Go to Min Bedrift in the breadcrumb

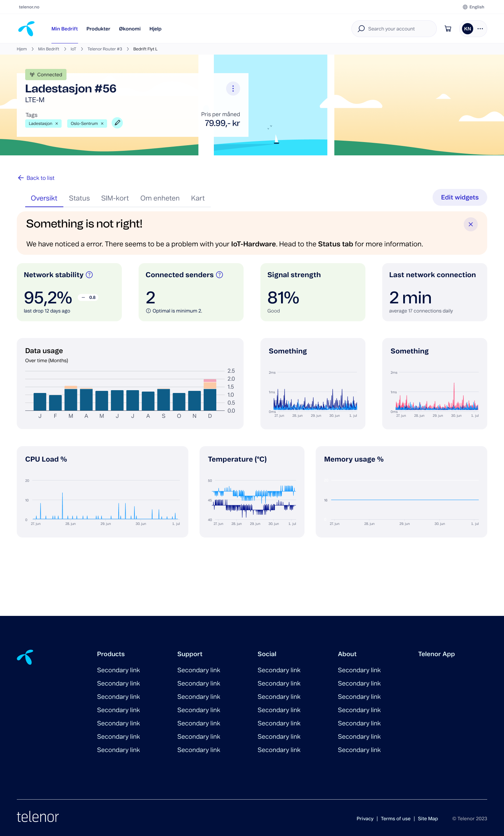pos(49,49)
